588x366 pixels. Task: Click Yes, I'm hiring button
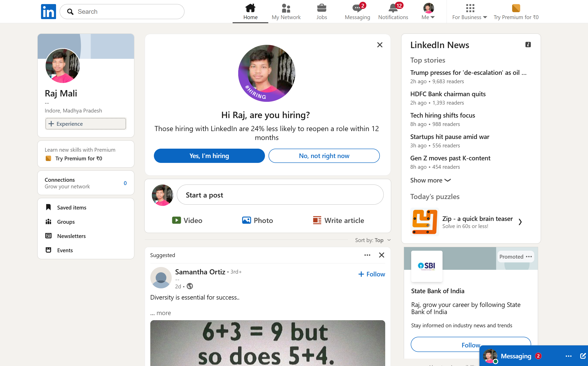[x=209, y=156]
